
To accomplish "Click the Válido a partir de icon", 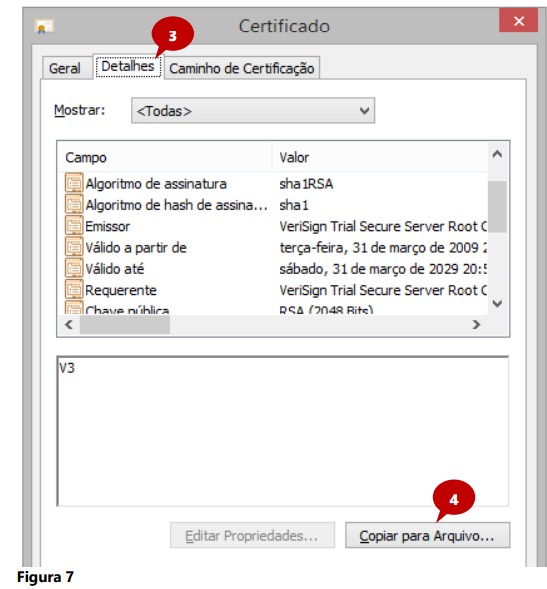I will 74,247.
